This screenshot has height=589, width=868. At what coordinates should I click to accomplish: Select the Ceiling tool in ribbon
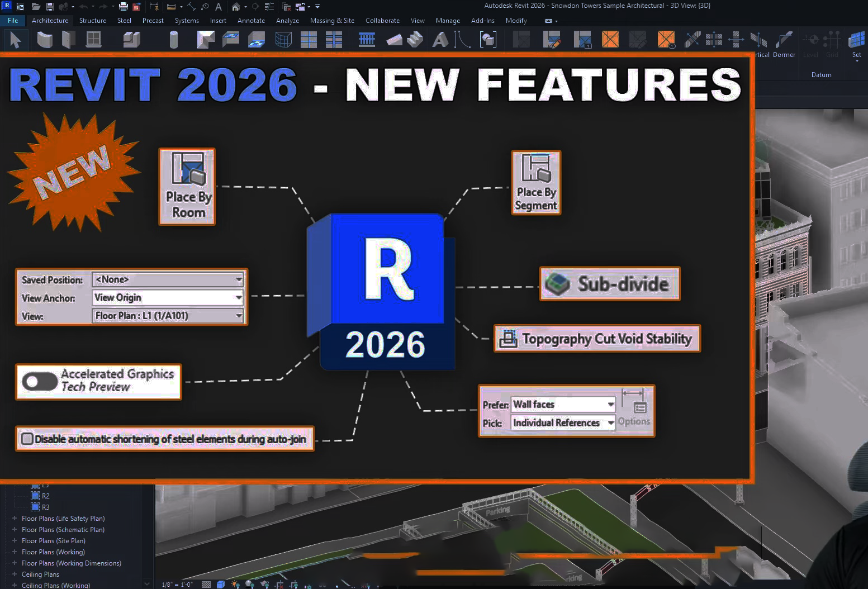pos(230,40)
